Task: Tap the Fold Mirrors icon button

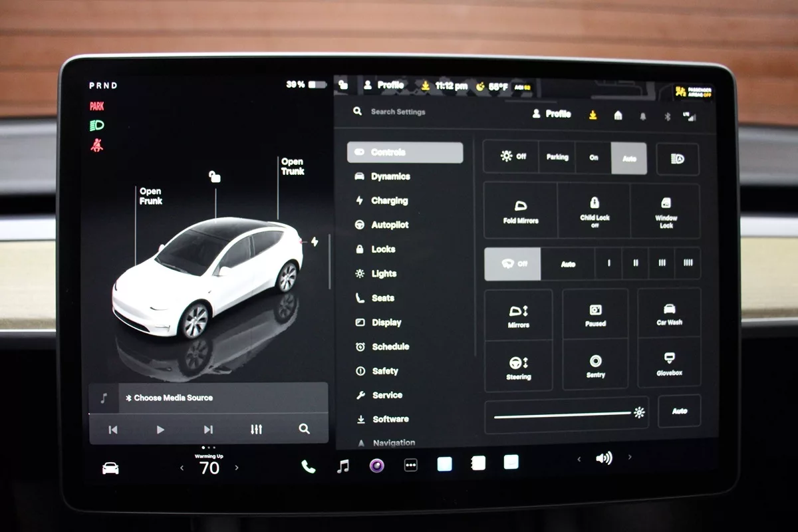Action: pos(520,210)
